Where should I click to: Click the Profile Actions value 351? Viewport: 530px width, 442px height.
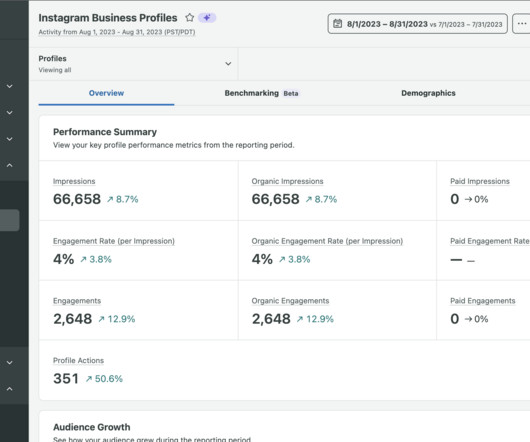(66, 378)
